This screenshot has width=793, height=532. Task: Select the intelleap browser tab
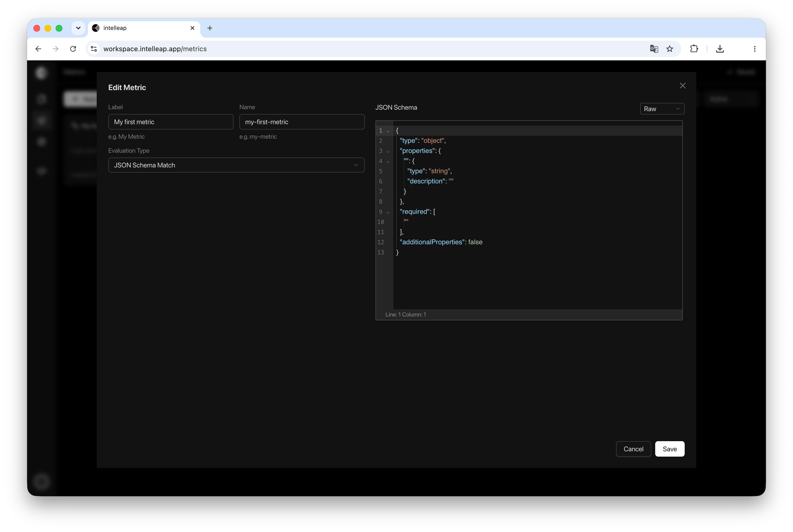click(x=144, y=28)
